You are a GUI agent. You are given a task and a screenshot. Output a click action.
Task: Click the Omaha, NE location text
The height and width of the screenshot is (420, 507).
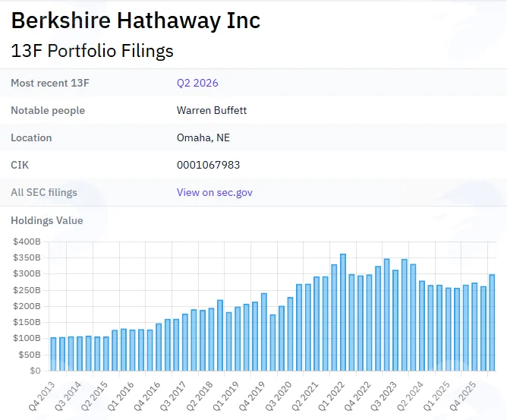(x=203, y=137)
